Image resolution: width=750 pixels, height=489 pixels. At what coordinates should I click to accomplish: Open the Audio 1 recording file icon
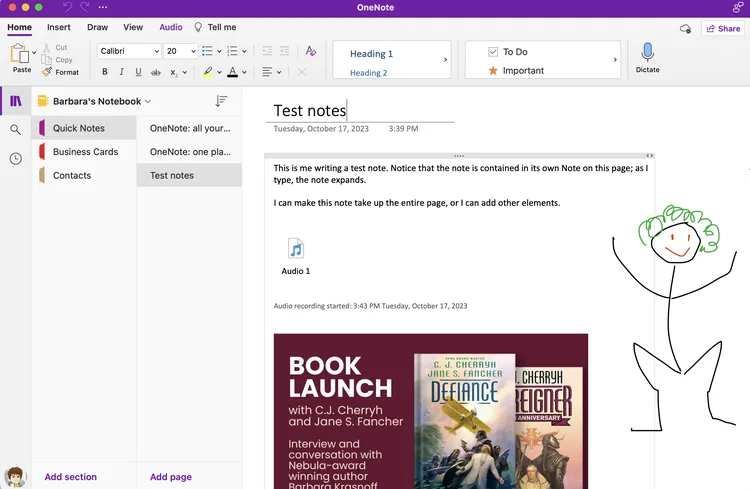pos(295,249)
